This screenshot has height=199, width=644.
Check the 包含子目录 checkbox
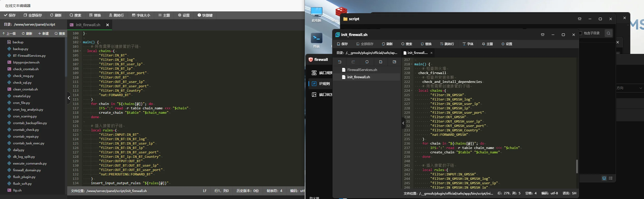(x=581, y=33)
